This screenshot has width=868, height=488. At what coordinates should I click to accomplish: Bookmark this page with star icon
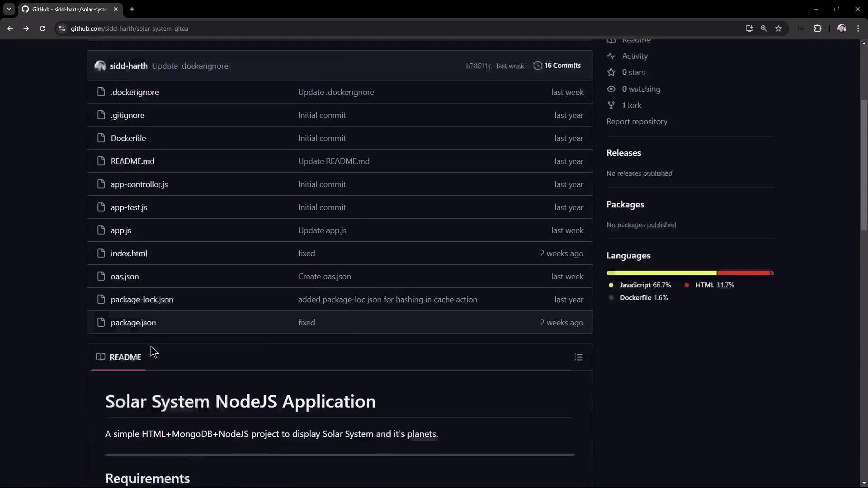tap(778, 28)
